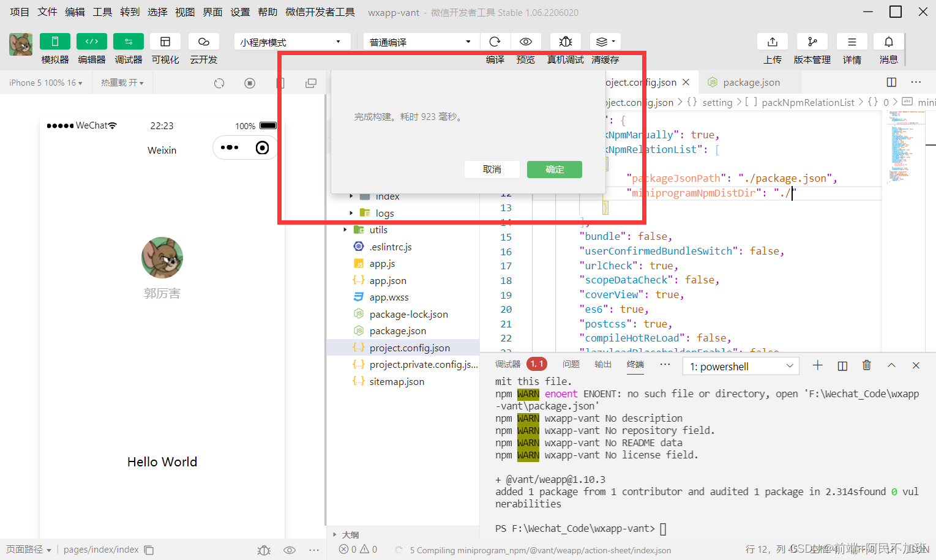
Task: Toggle the Debugger panel button
Action: pos(129,41)
